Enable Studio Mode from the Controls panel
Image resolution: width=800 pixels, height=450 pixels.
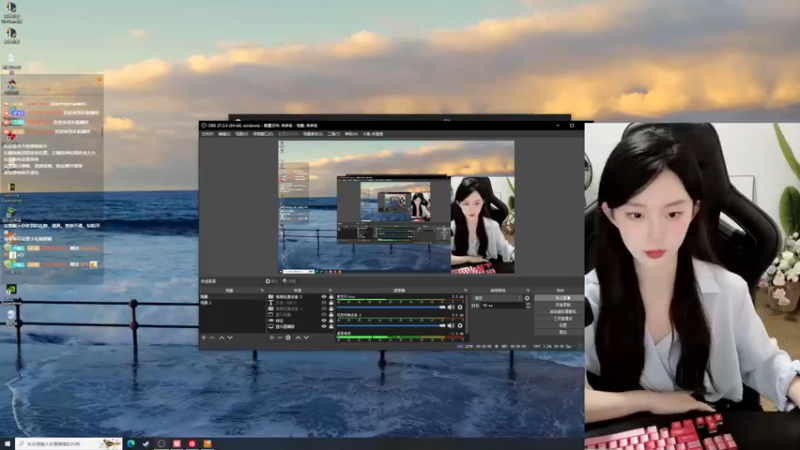click(x=560, y=318)
